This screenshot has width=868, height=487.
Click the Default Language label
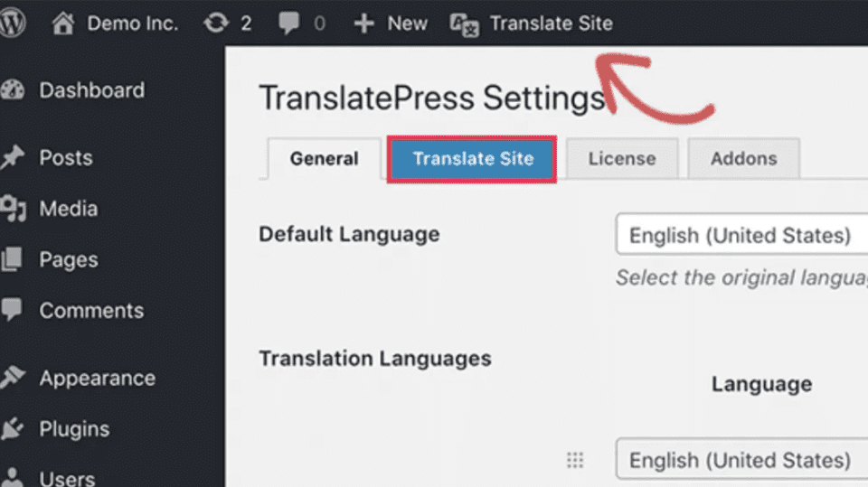(x=349, y=234)
